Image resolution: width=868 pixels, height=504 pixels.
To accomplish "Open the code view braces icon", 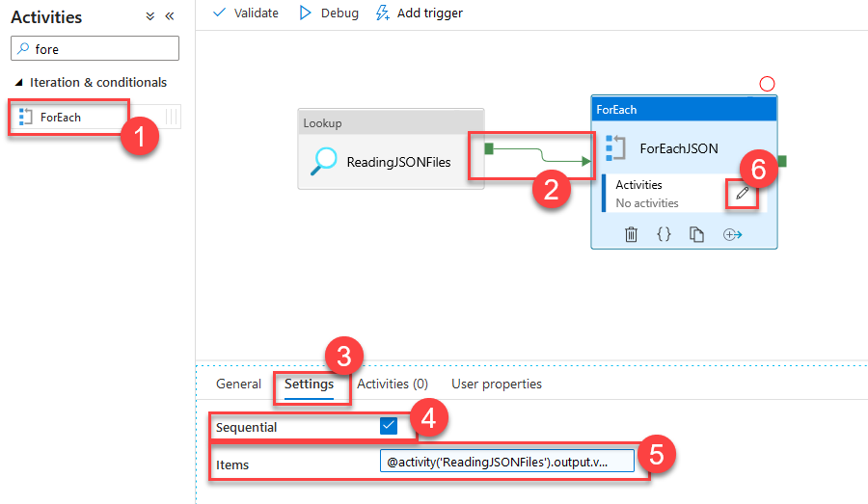I will click(x=664, y=234).
